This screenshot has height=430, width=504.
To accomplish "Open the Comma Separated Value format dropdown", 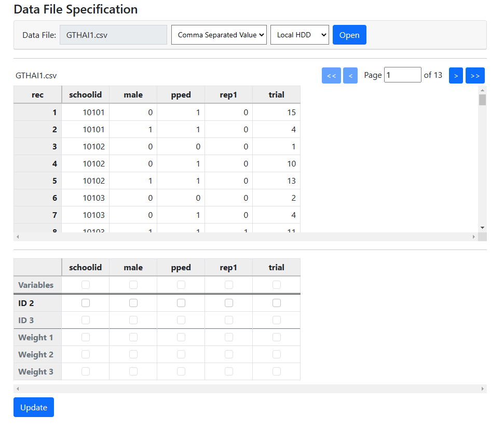I will [219, 35].
